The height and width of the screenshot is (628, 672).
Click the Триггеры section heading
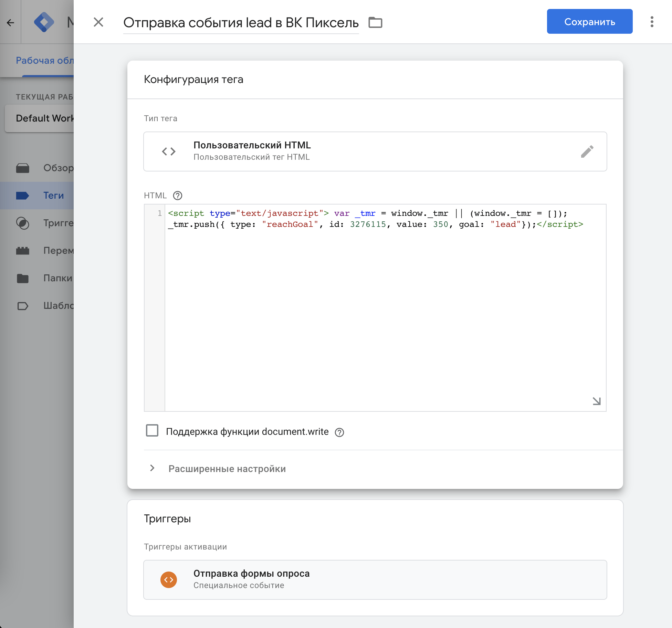coord(167,519)
